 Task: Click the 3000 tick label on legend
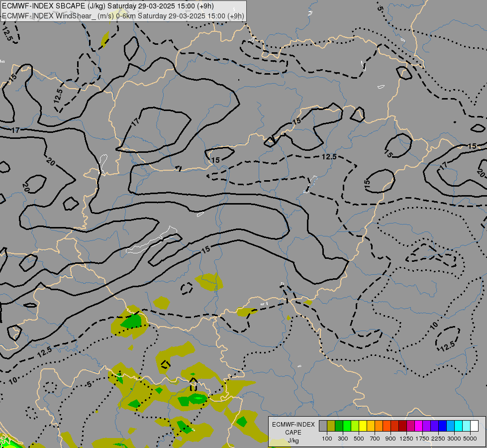click(x=454, y=439)
